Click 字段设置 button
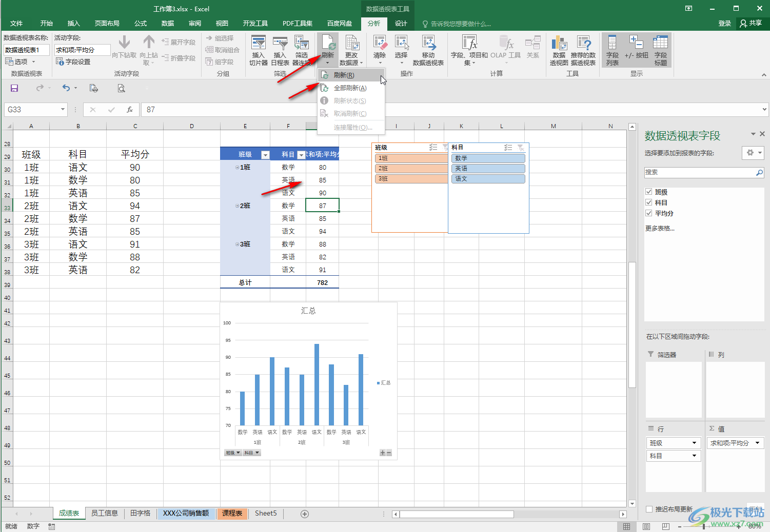Viewport: 770px width, 532px height. 73,62
